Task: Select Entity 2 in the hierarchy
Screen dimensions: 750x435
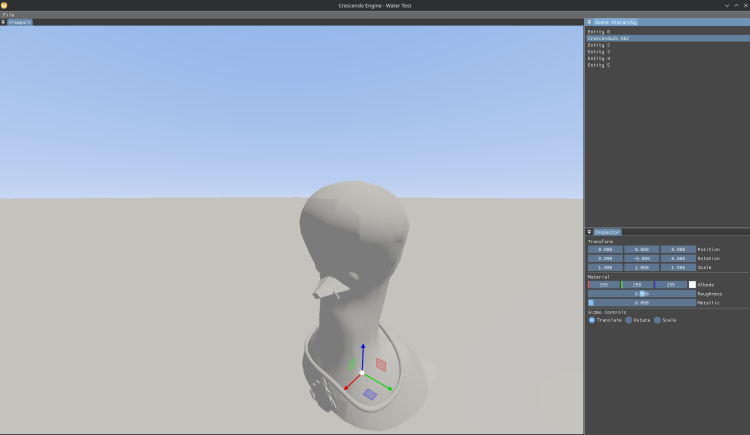Action: (668, 45)
